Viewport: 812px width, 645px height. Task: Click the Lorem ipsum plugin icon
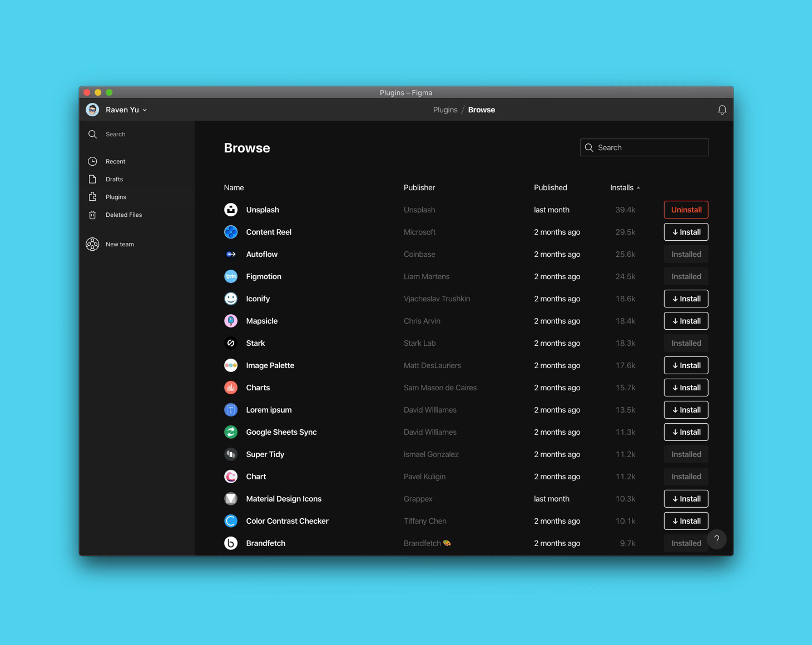231,410
